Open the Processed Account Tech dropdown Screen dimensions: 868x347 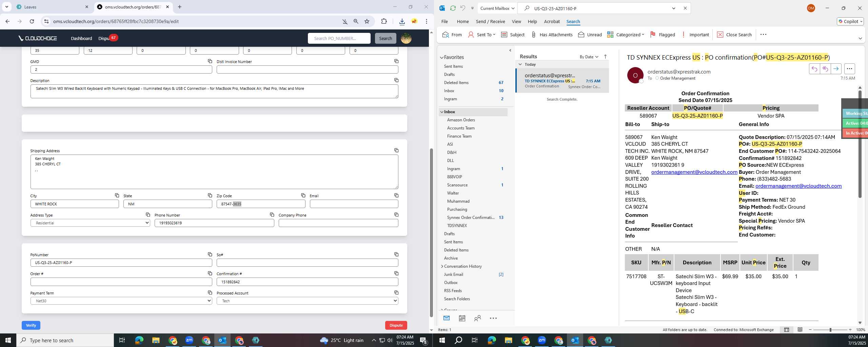pos(307,301)
